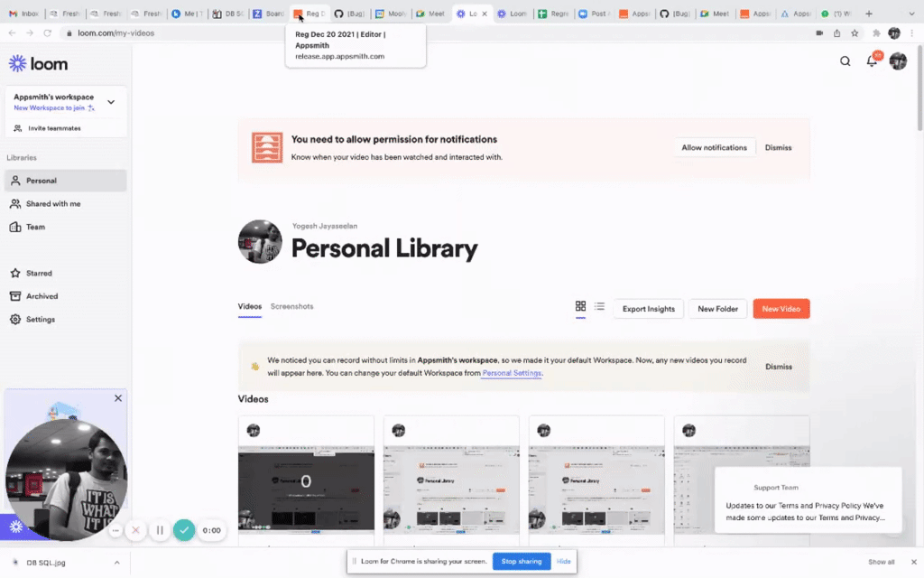Click Show all downloads
The image size is (924, 578).
[881, 562]
